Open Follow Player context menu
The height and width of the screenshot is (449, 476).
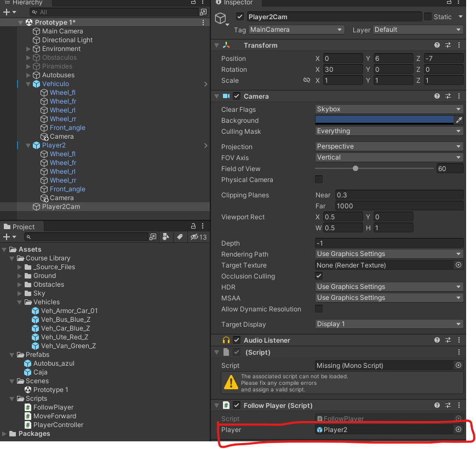click(459, 405)
